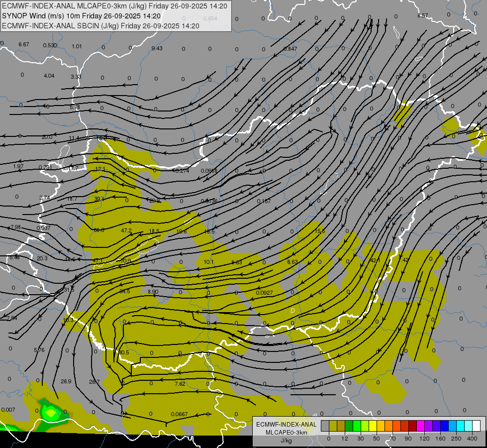Click the map value 15.5
The width and height of the screenshot is (487, 448).
[319, 231]
